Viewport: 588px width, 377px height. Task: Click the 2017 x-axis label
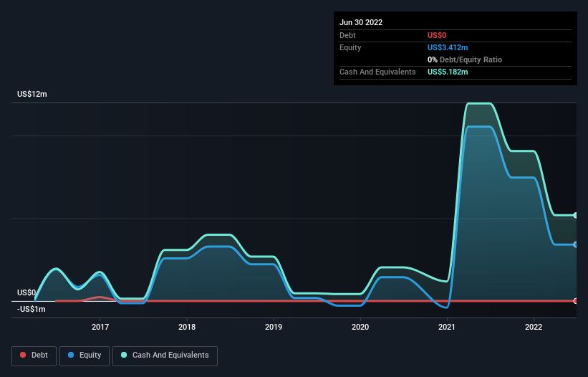pyautogui.click(x=100, y=327)
